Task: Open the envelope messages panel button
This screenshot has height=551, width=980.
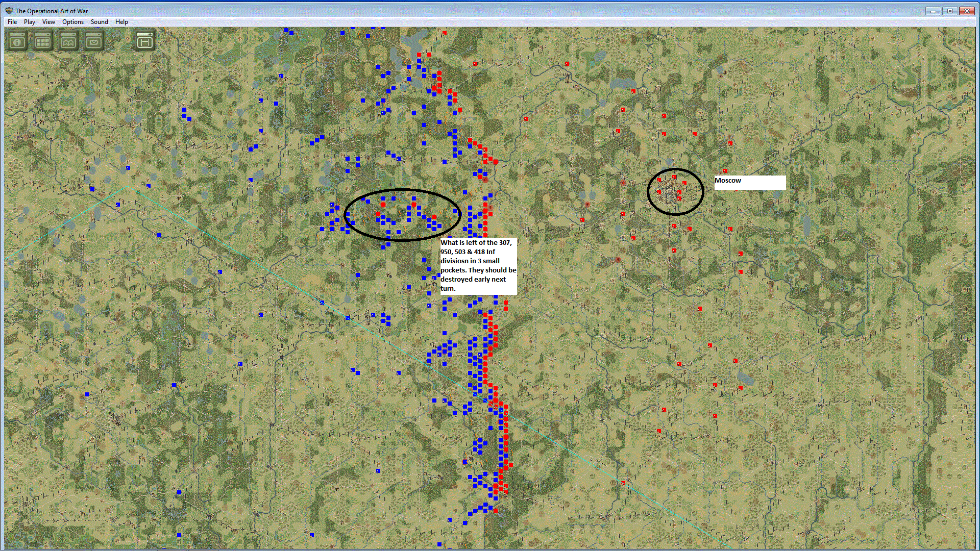Action: tap(94, 41)
